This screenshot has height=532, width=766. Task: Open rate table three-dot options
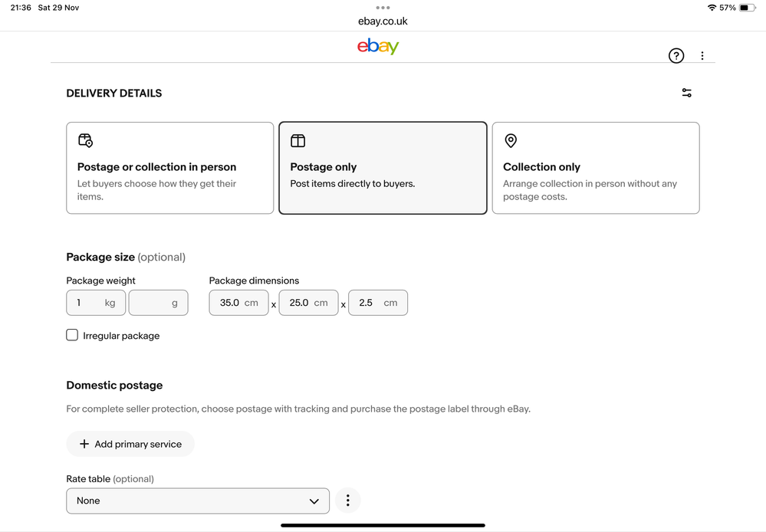pos(347,501)
